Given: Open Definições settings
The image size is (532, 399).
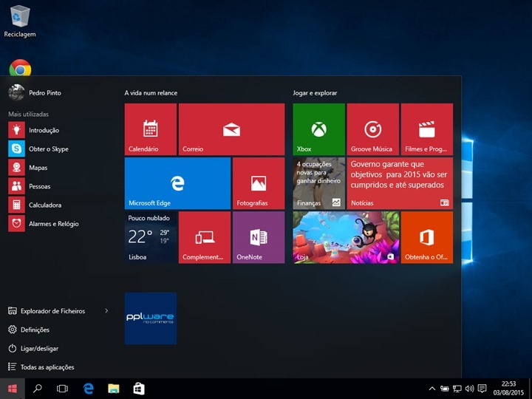Looking at the screenshot, I should 29,330.
